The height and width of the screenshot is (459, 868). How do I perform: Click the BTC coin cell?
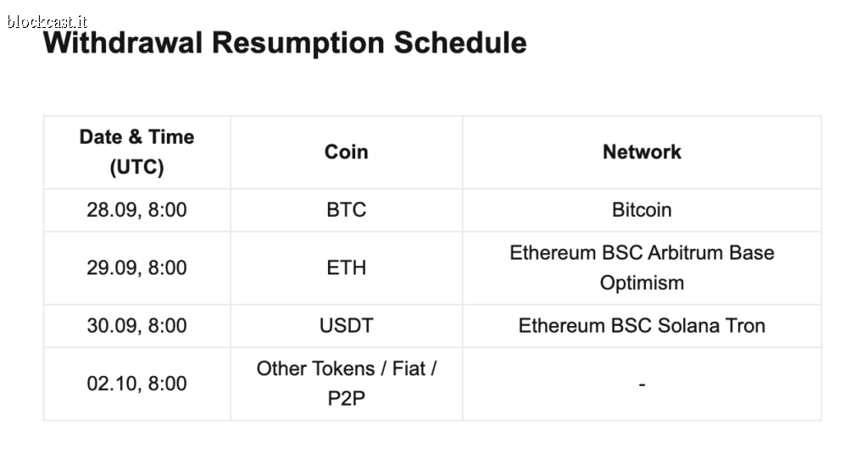pyautogui.click(x=347, y=210)
